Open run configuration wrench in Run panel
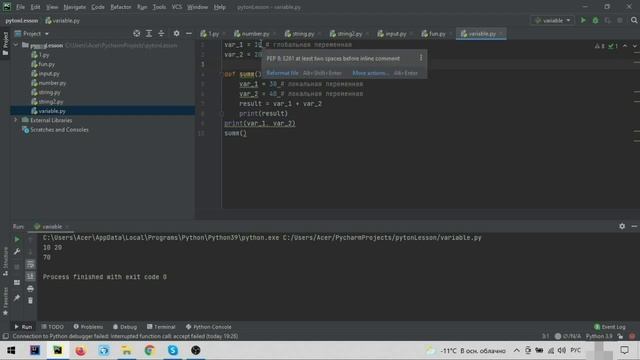640x360 pixels. 17,252
